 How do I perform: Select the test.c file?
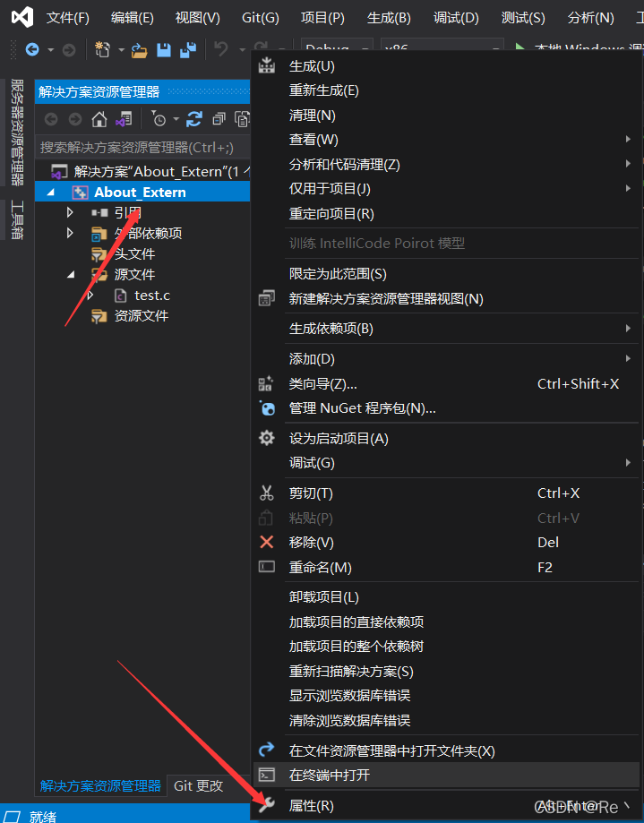152,296
